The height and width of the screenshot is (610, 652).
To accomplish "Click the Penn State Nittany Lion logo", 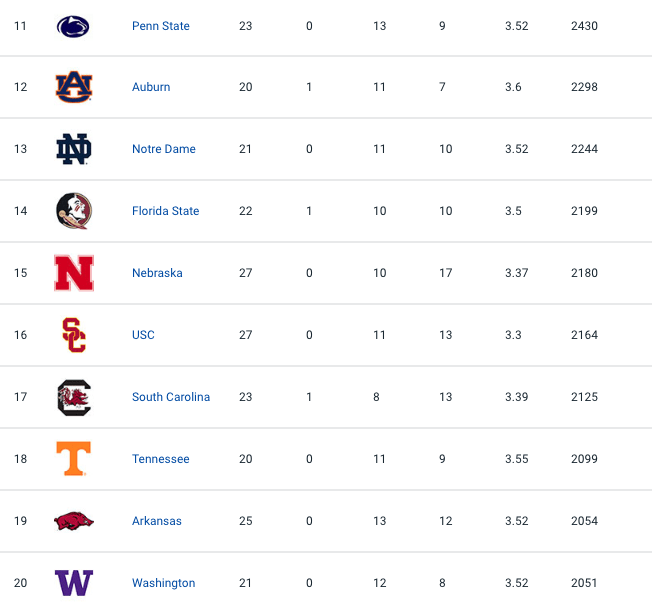I will click(73, 26).
